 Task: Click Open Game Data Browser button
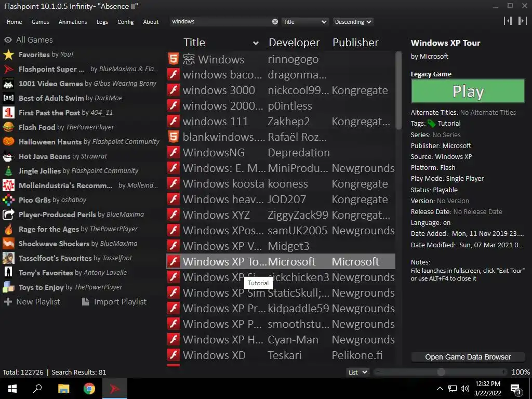pos(468,357)
